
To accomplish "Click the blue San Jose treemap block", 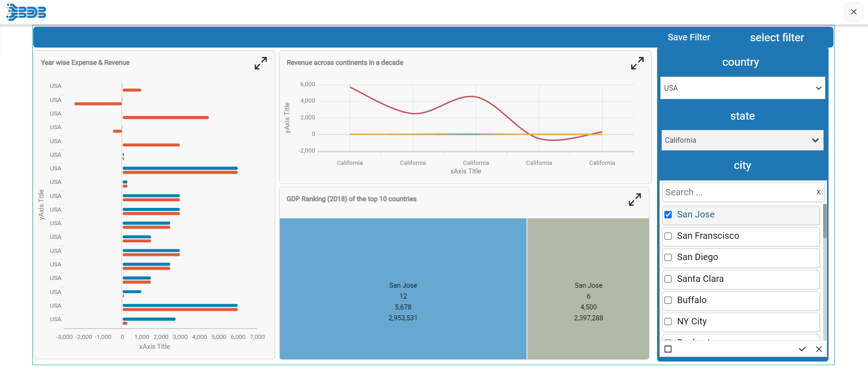I will pyautogui.click(x=403, y=289).
